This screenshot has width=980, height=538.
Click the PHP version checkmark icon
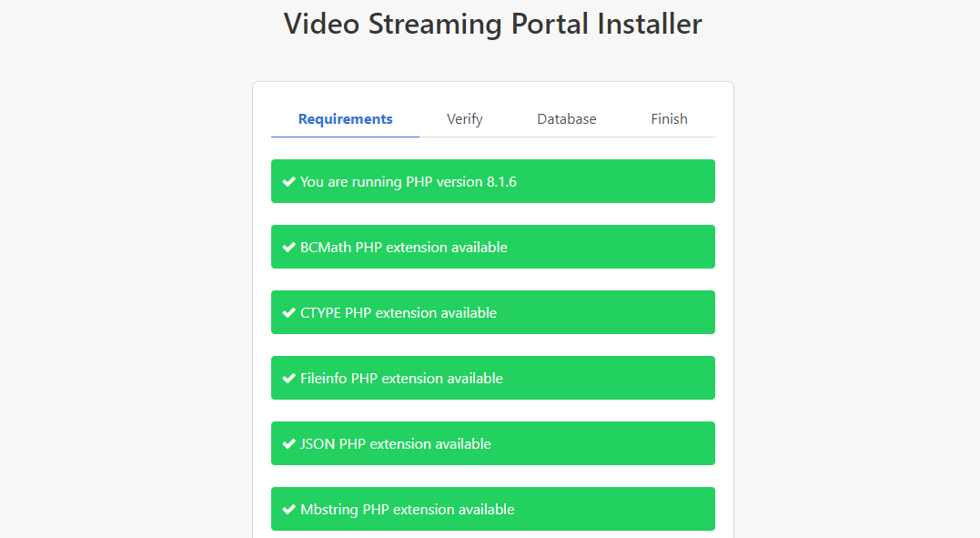(289, 182)
